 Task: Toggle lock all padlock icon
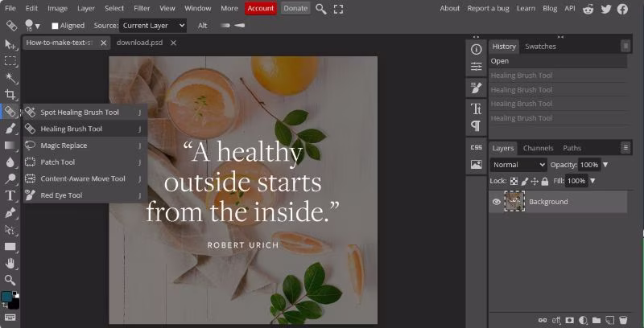click(545, 181)
